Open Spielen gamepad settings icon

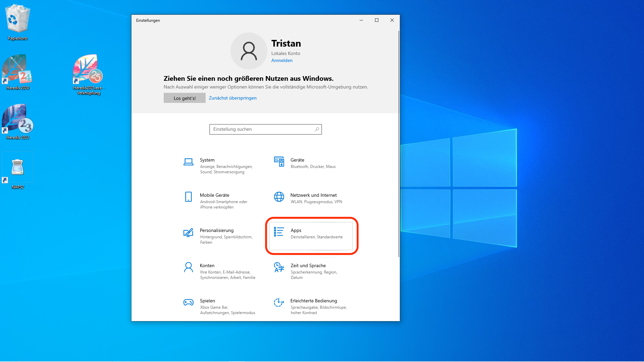pos(189,303)
